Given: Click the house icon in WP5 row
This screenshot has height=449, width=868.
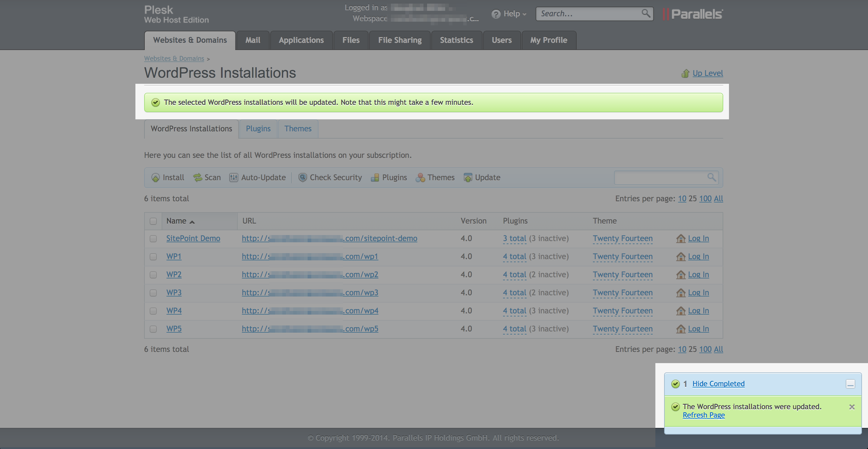Looking at the screenshot, I should (x=681, y=329).
